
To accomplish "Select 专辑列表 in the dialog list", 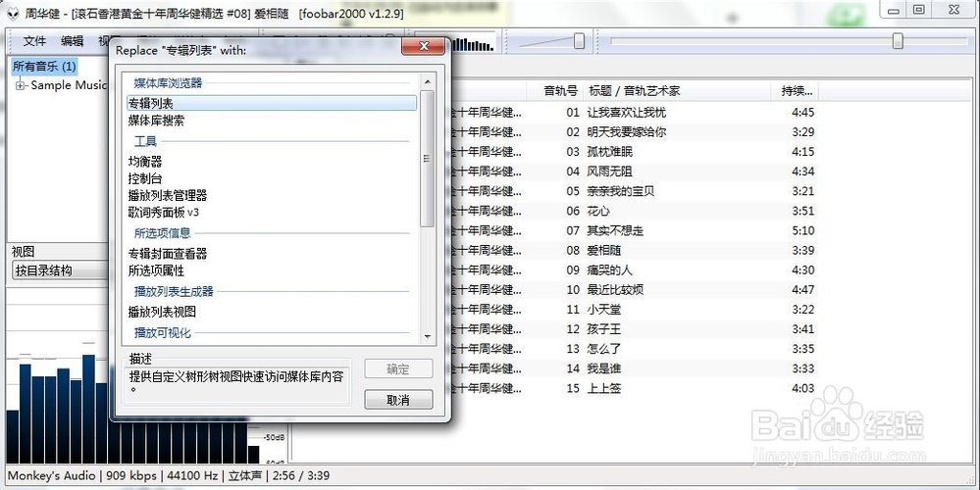I will (x=272, y=103).
